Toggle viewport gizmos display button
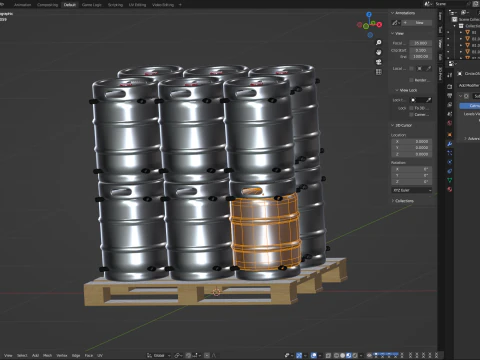Image resolution: width=480 pixels, height=360 pixels. click(299, 355)
